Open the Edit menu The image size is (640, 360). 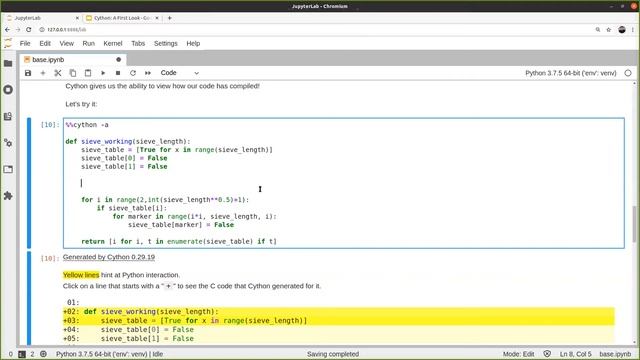[45, 43]
